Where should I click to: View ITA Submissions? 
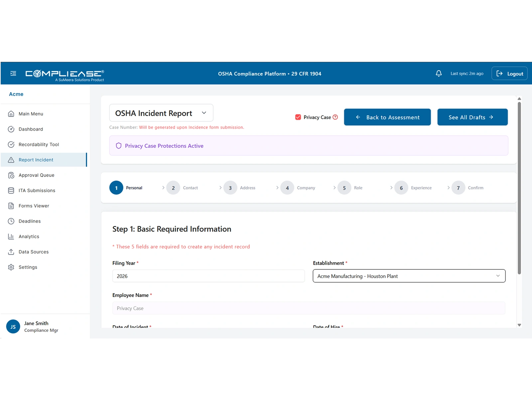point(37,190)
